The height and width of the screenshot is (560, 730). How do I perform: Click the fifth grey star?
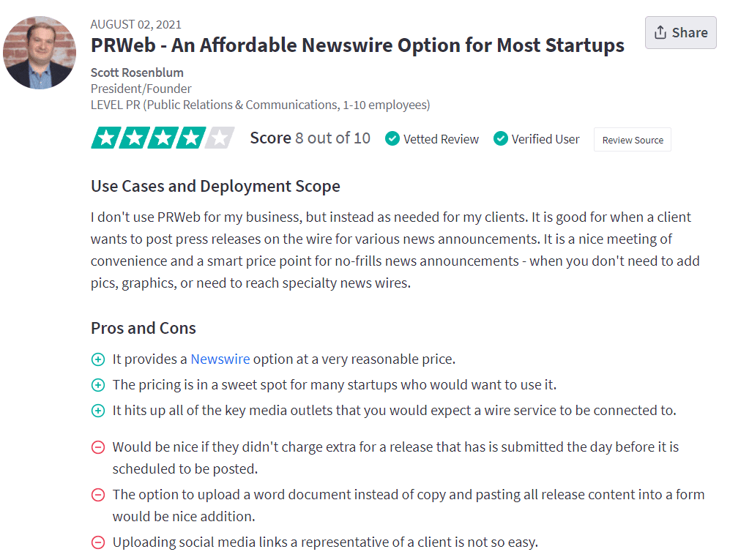click(220, 138)
